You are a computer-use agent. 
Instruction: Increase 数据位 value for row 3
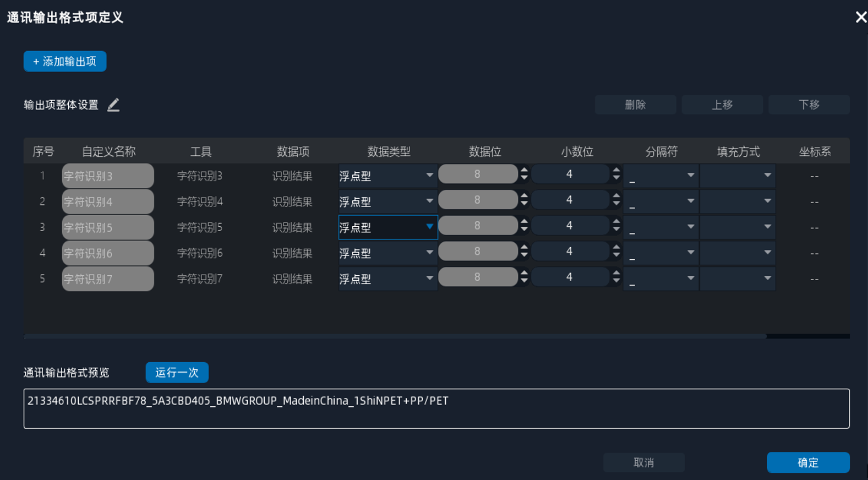click(524, 222)
